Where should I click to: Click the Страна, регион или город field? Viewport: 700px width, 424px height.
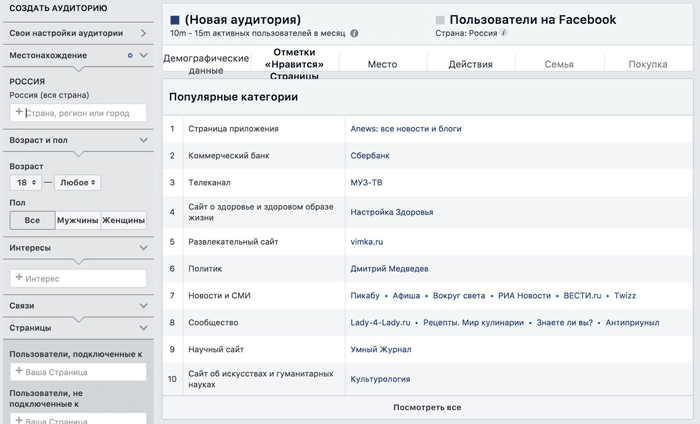coord(78,113)
